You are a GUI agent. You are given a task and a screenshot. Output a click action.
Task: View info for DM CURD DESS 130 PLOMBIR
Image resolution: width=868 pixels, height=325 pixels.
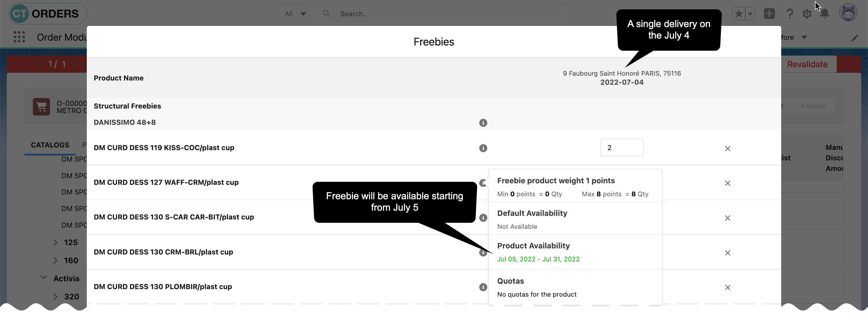point(483,287)
